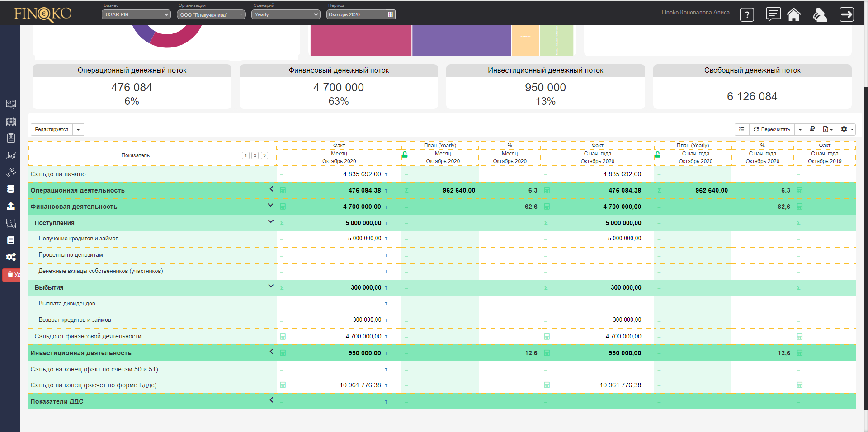Open the USAR PIR business dropdown

136,14
